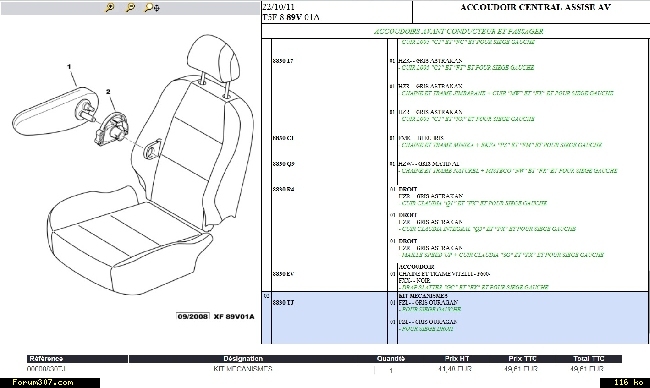This screenshot has height=388, width=650.
Task: Click the ACCOUDOIR CENTRAL ASSISE AV title
Action: tap(535, 7)
